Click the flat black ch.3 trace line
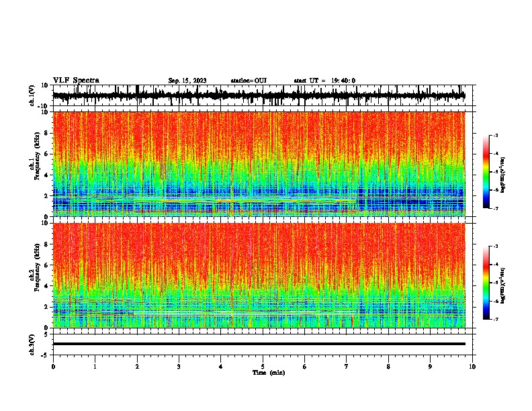The width and height of the screenshot is (532, 411). pyautogui.click(x=259, y=344)
